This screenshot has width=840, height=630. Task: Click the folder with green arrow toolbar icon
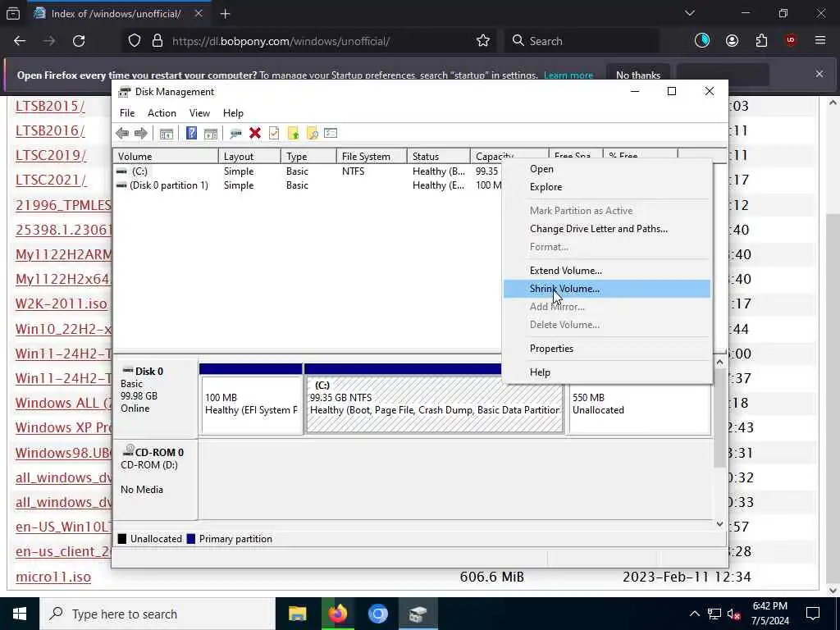click(293, 134)
